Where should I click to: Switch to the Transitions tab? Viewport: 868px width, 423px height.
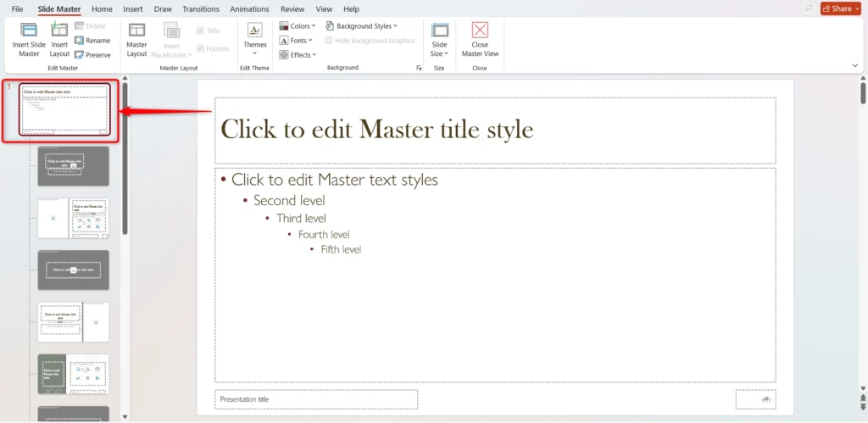[x=201, y=8]
